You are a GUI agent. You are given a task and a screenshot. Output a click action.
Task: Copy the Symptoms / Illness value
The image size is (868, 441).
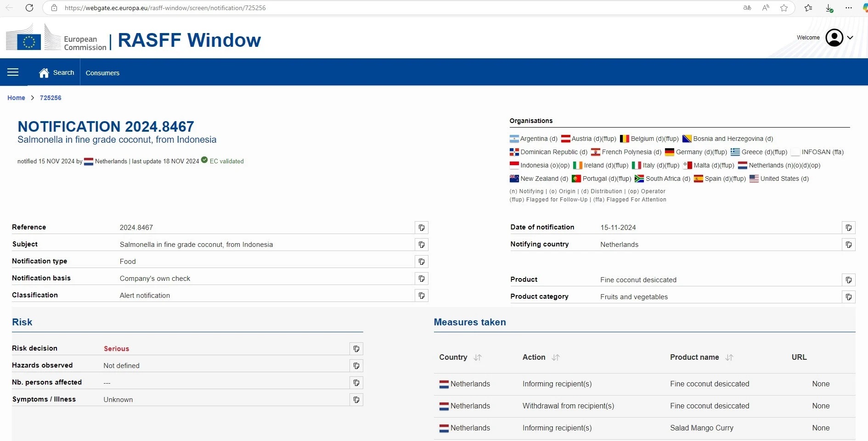[356, 400]
